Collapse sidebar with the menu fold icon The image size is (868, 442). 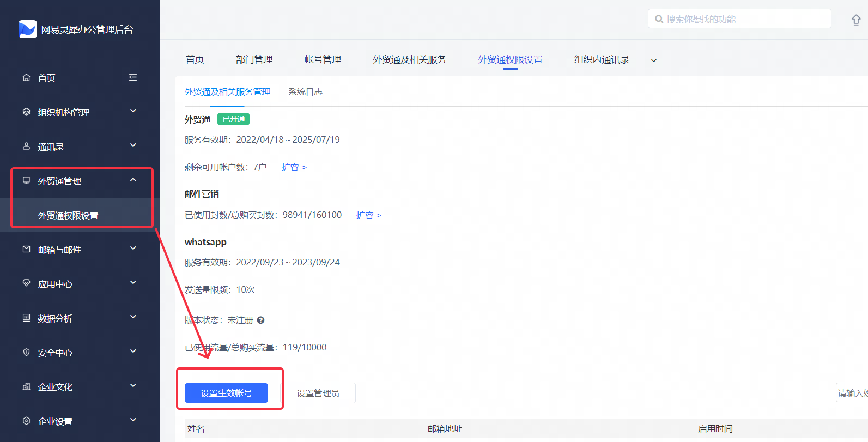133,77
